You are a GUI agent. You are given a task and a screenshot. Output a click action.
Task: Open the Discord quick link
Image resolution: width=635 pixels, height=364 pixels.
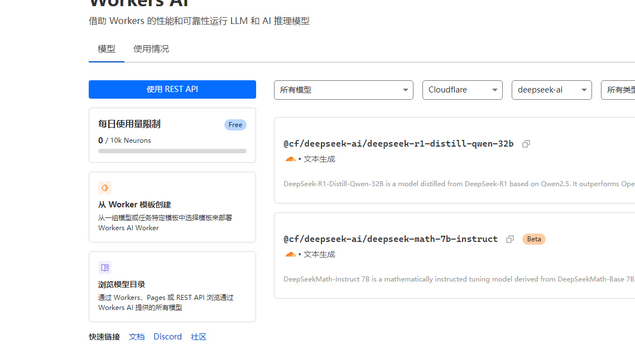(x=167, y=337)
